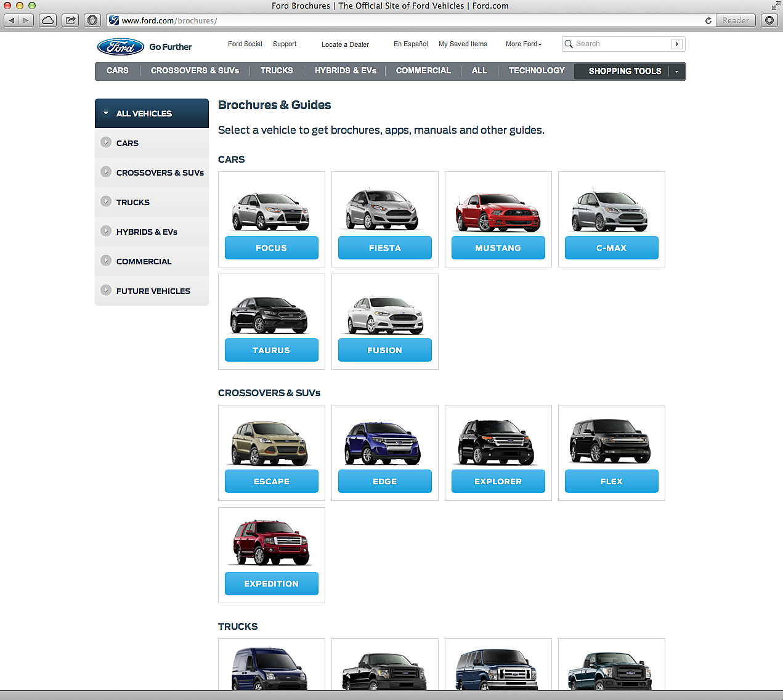This screenshot has width=783, height=700.
Task: Click the EXPEDITION button
Action: click(x=272, y=584)
